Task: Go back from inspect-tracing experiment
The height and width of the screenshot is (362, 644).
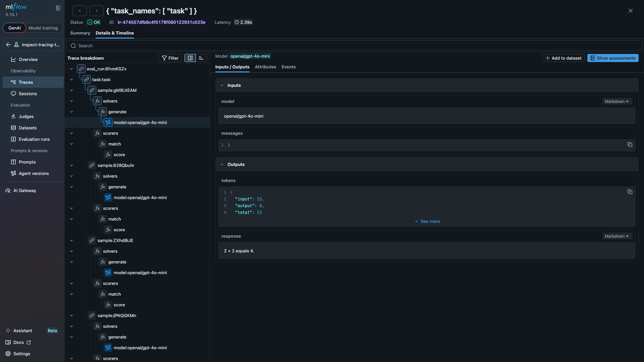Action: tap(8, 45)
